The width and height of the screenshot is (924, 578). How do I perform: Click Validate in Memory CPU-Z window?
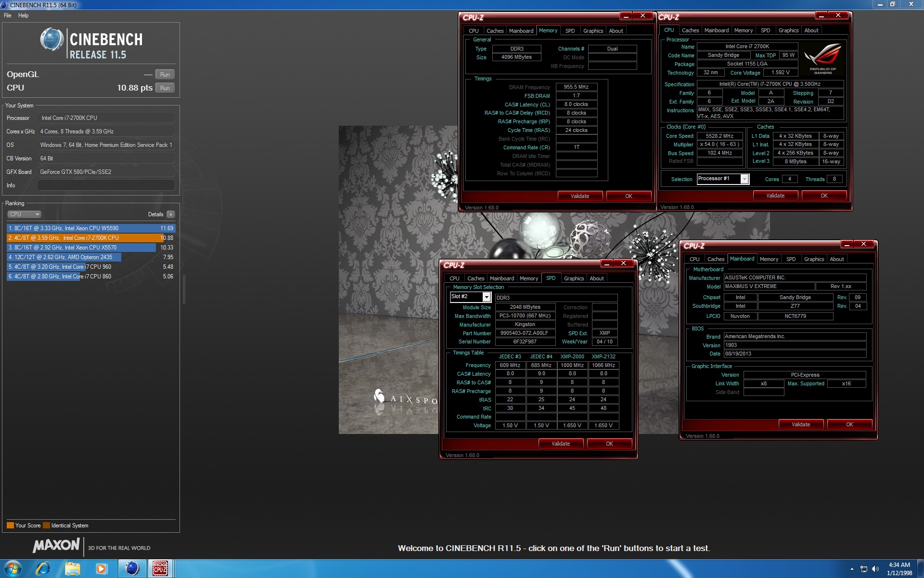pos(580,196)
